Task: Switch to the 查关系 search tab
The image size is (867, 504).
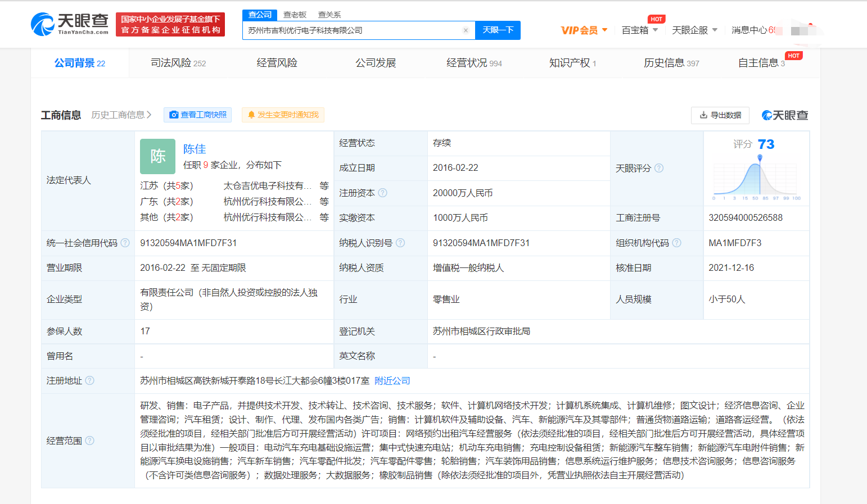Action: tap(329, 15)
